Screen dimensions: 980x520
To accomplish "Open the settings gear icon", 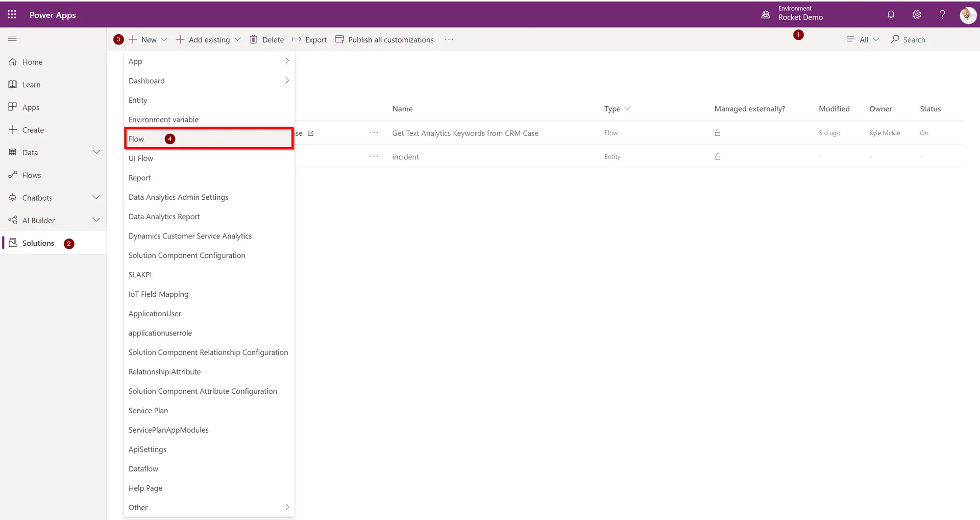I will coord(917,14).
